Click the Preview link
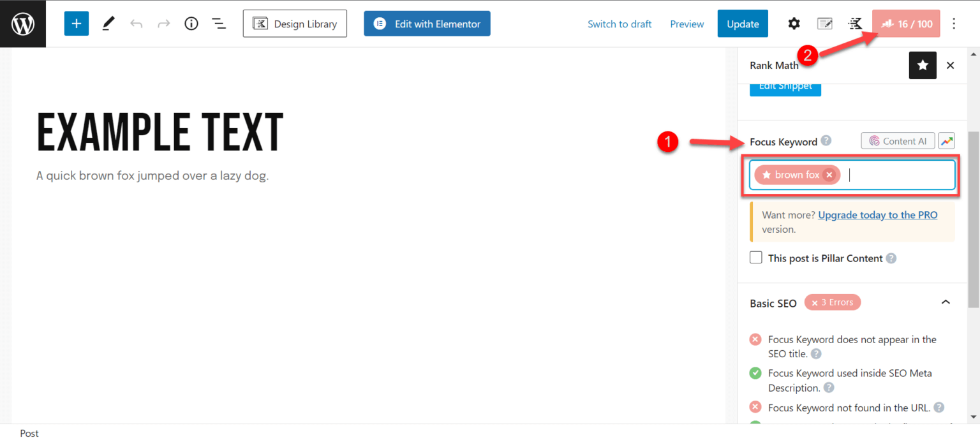Image resolution: width=980 pixels, height=442 pixels. pos(687,24)
